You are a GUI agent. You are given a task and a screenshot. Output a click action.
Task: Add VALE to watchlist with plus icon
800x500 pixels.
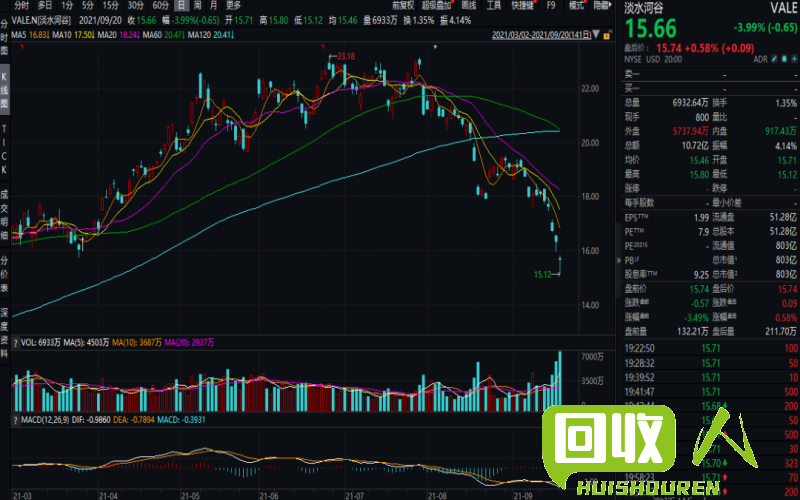click(x=794, y=59)
